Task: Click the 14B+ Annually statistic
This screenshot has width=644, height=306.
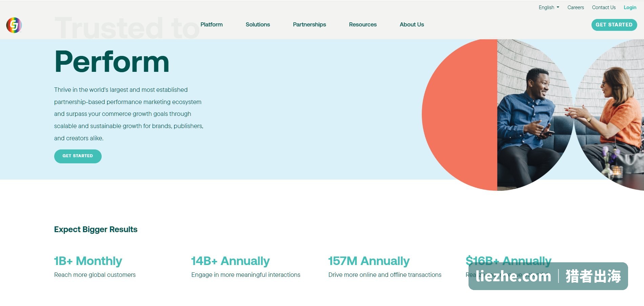Action: (x=230, y=261)
